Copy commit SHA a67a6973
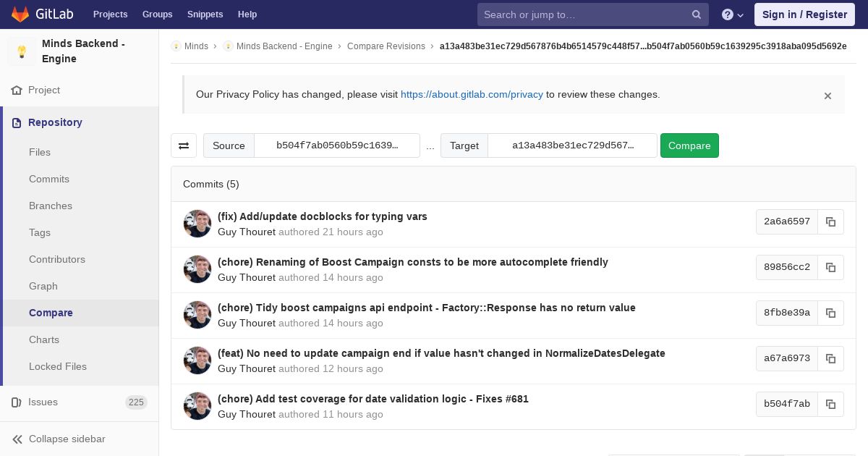 click(830, 359)
